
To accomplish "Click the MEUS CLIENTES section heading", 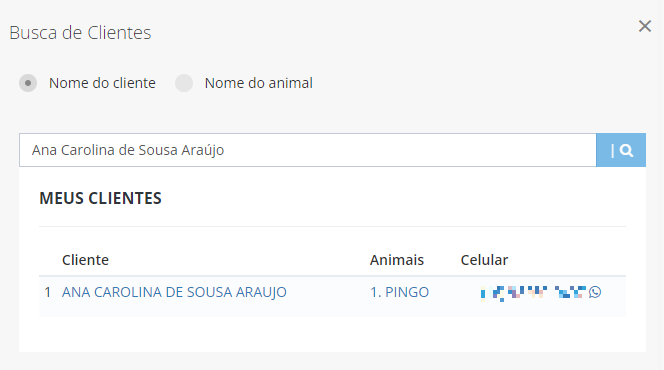I will (x=100, y=198).
